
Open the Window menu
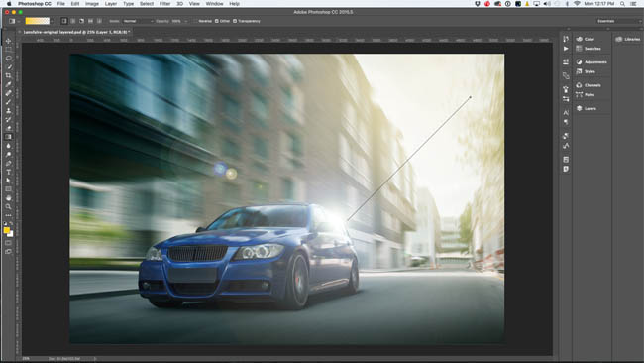[214, 4]
